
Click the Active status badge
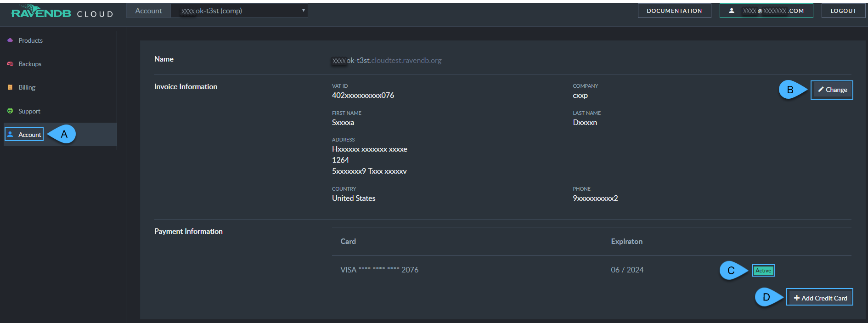tap(763, 271)
